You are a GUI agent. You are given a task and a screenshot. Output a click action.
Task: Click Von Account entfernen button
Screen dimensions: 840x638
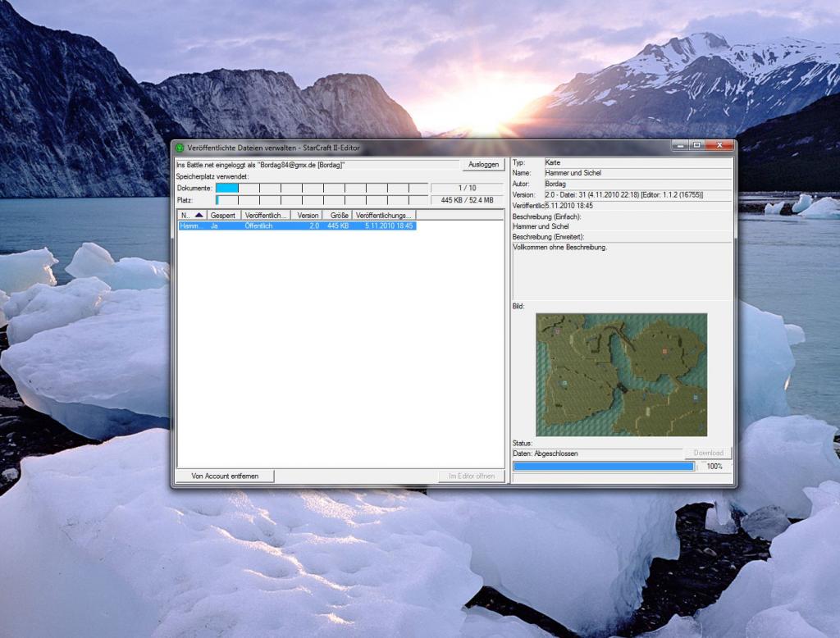(226, 476)
